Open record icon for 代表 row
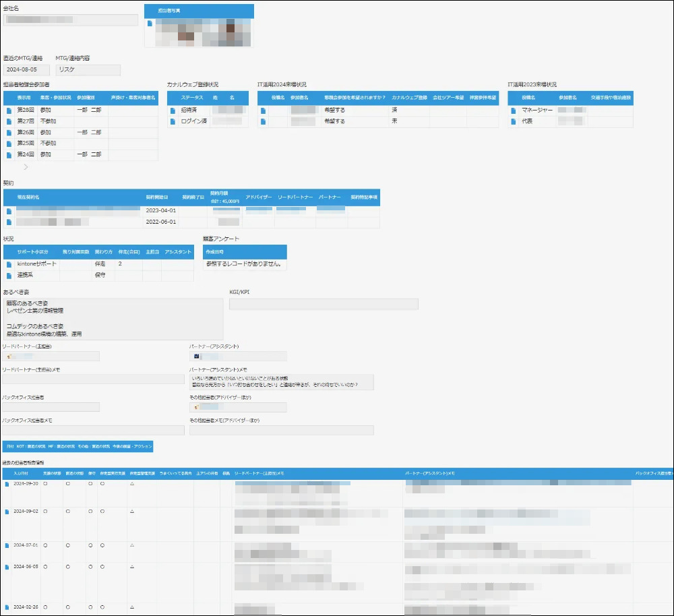The height and width of the screenshot is (616, 674). [513, 122]
